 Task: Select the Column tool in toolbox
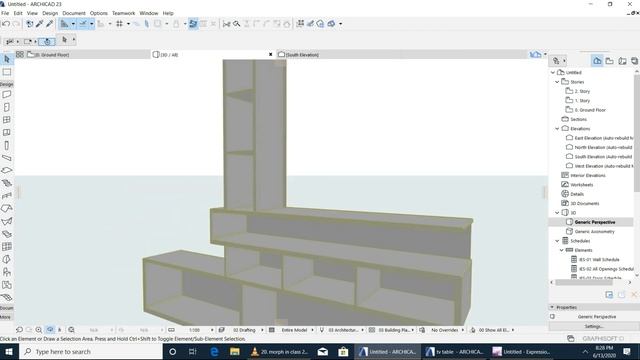pos(7,145)
